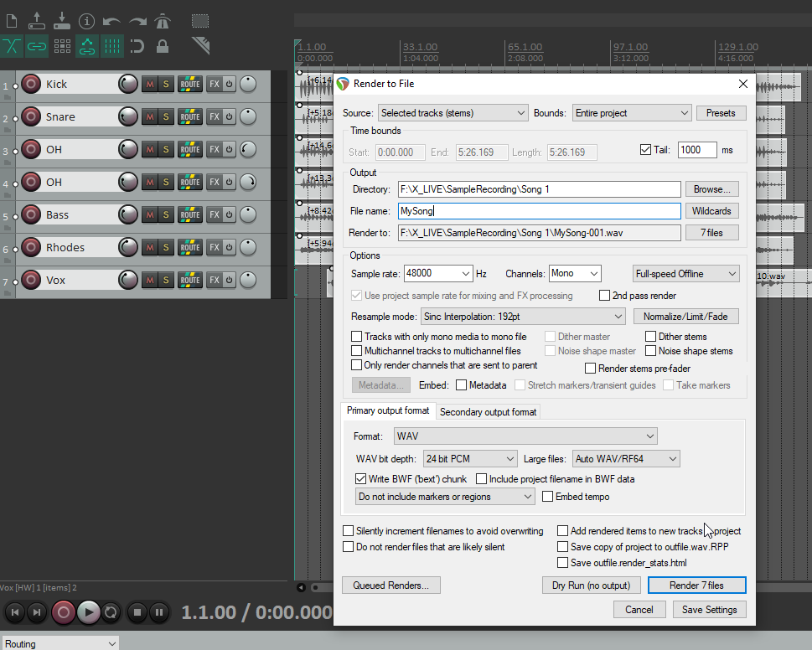Click Dry Run (no output) button
The image size is (812, 650).
point(591,586)
